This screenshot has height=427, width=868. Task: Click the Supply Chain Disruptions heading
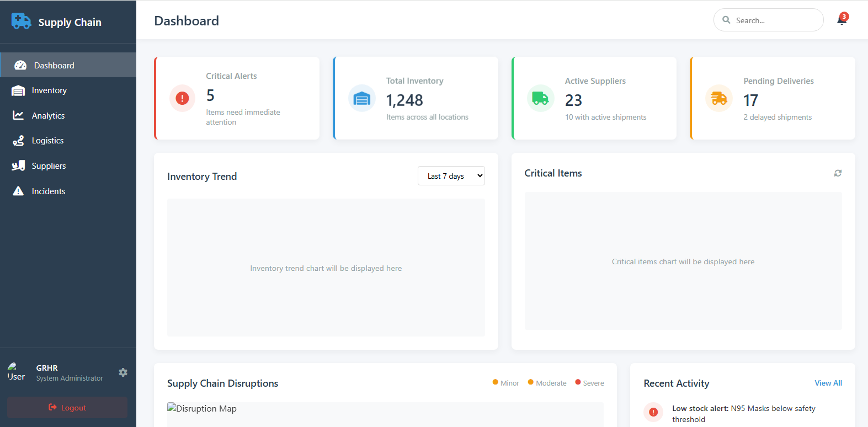[222, 383]
